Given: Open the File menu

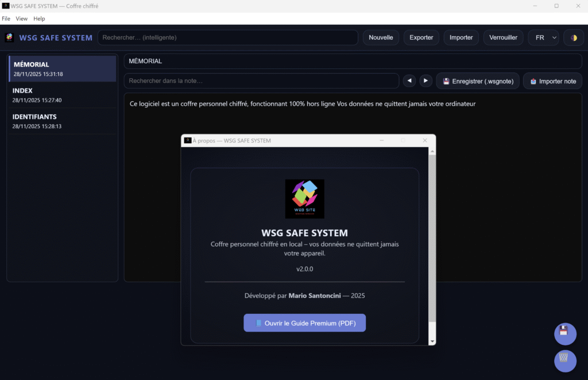Looking at the screenshot, I should [6, 18].
